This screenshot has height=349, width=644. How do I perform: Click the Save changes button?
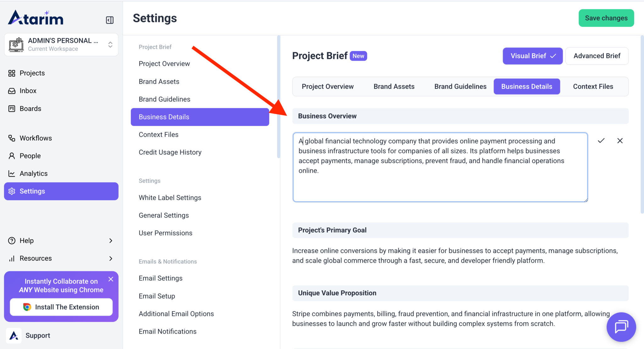click(606, 18)
